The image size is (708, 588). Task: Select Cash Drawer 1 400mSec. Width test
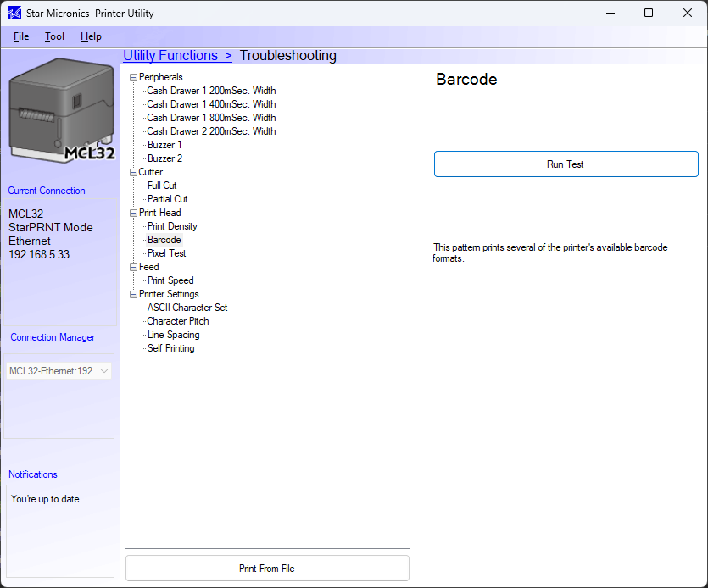(211, 104)
